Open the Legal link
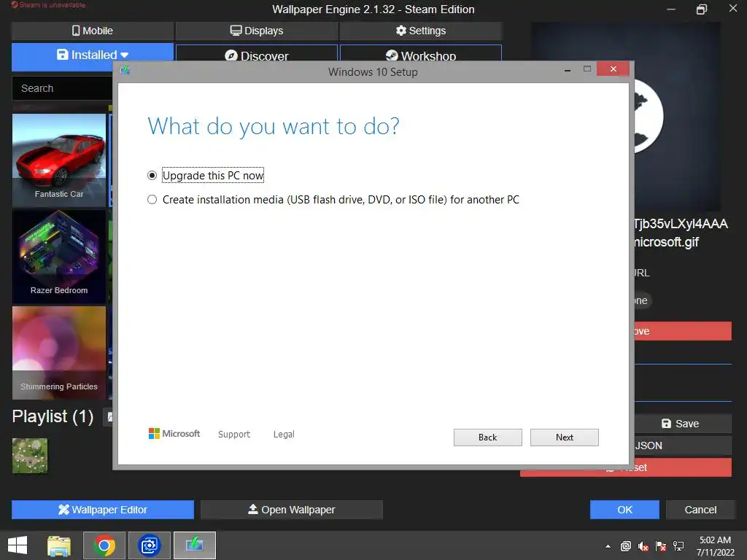The width and height of the screenshot is (747, 560). [x=284, y=435]
